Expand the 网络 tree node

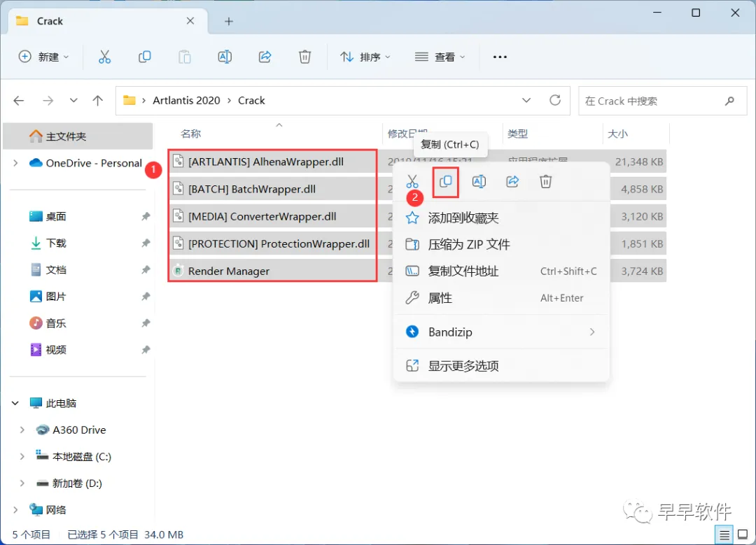15,509
